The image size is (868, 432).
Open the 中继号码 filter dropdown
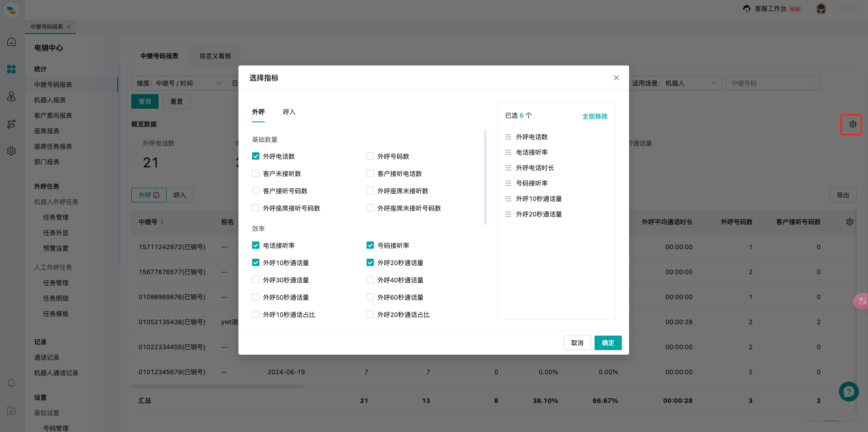point(773,83)
